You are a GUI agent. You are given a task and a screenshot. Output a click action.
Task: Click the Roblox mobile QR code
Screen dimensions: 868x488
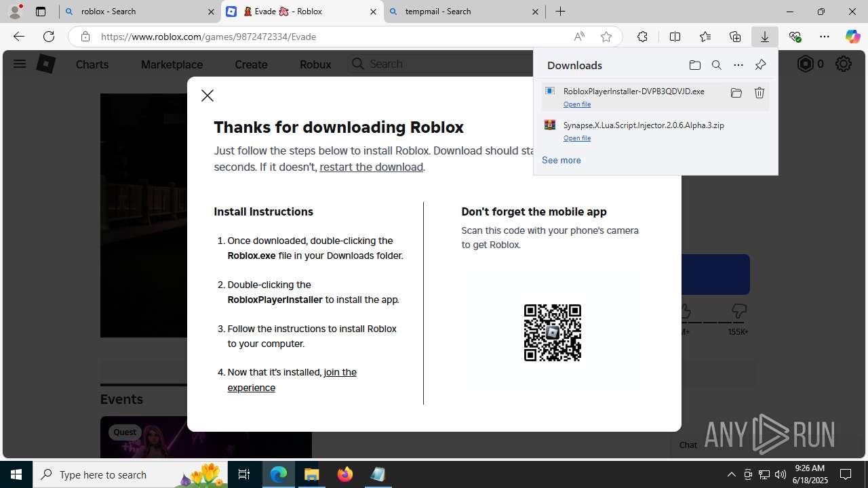tap(553, 332)
